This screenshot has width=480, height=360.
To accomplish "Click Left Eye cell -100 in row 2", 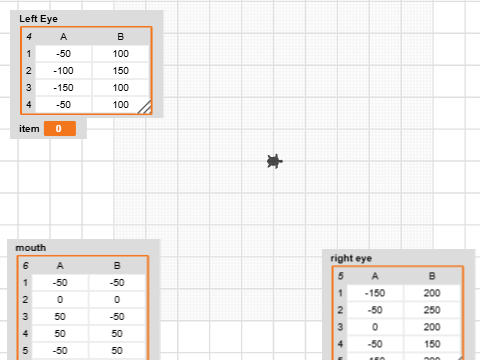I will pos(63,71).
